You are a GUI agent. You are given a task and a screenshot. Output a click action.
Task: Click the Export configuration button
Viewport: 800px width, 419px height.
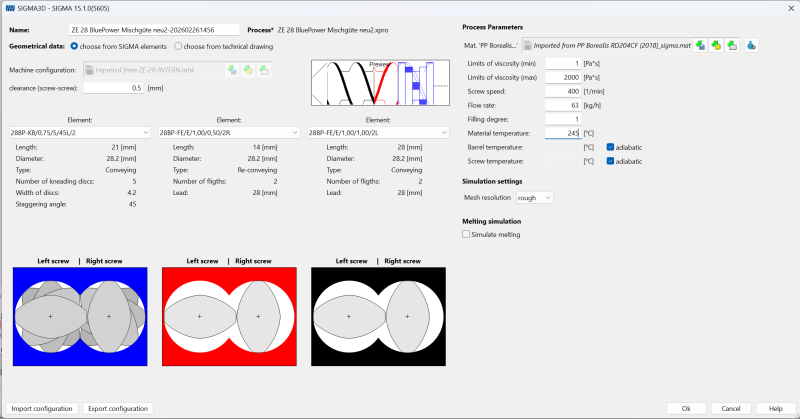pos(118,408)
